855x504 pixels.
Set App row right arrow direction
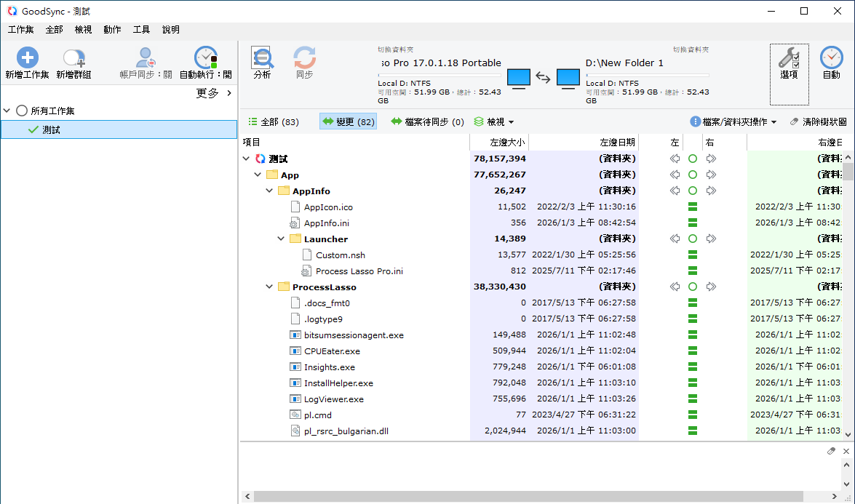[x=711, y=175]
